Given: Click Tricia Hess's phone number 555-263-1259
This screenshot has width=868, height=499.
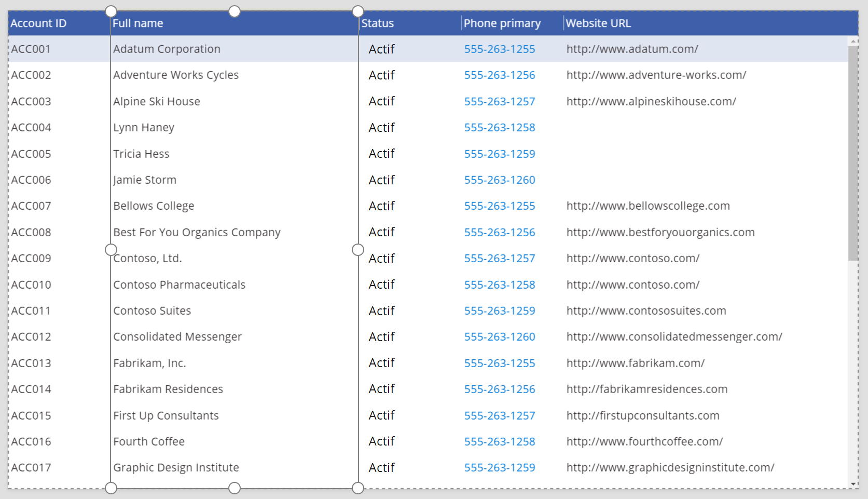Looking at the screenshot, I should pyautogui.click(x=500, y=154).
